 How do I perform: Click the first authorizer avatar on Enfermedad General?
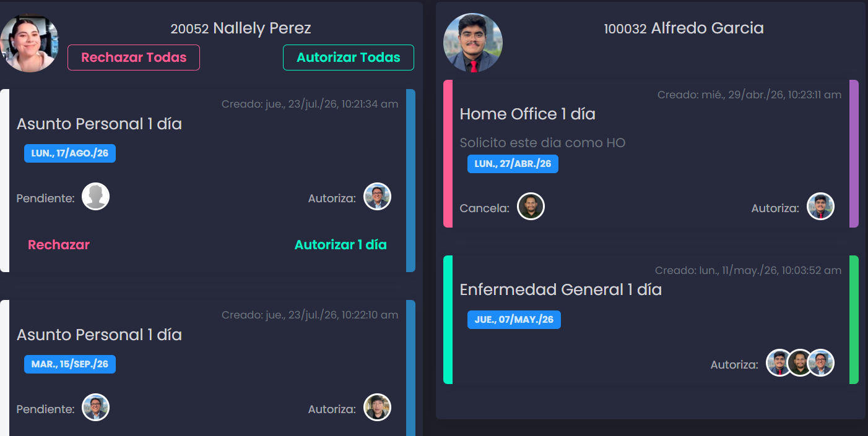778,363
